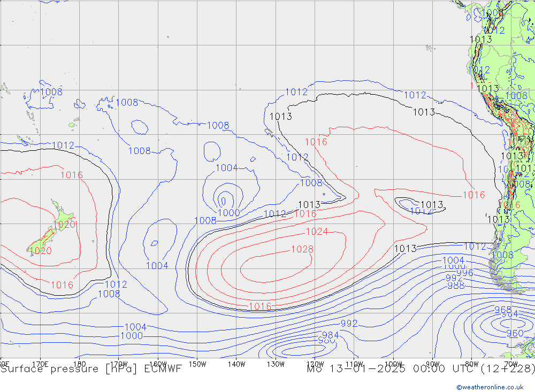535x392 pixels.
Task: Click the 140W longitude axis label
Action: pyautogui.click(x=236, y=364)
